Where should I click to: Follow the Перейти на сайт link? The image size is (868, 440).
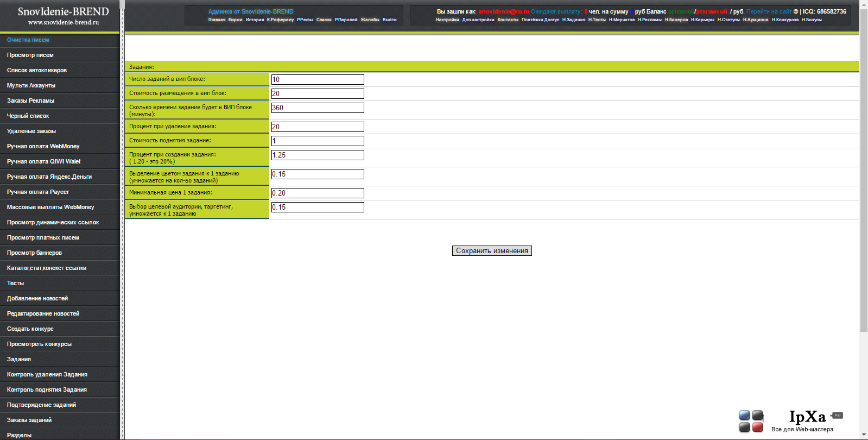click(769, 11)
